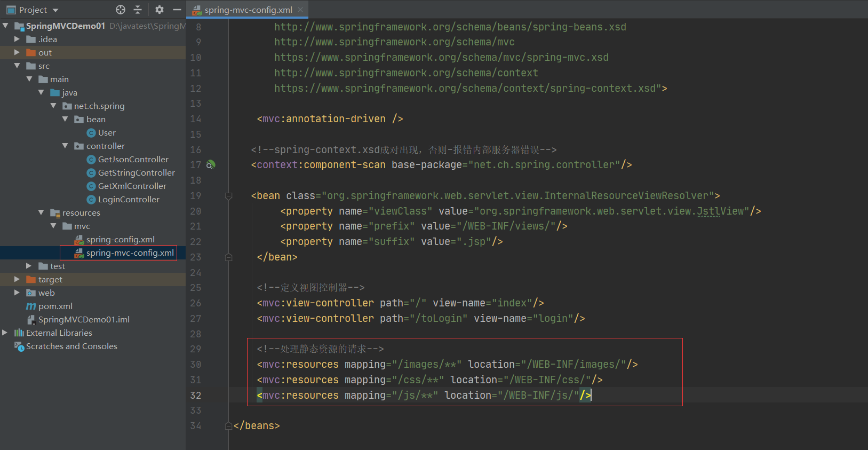Click the .idea folder icon
Screen dimensions: 868x450
click(x=31, y=40)
